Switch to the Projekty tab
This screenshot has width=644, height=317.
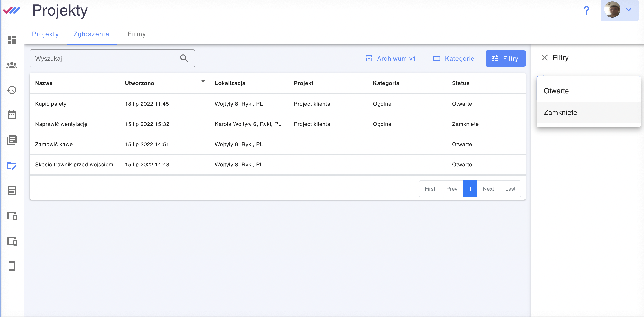pyautogui.click(x=45, y=34)
